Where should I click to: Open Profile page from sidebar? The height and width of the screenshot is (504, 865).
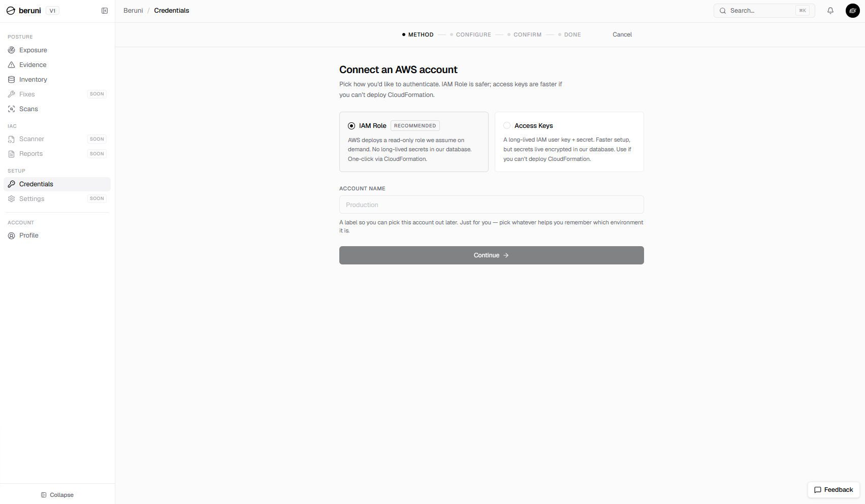(x=57, y=236)
